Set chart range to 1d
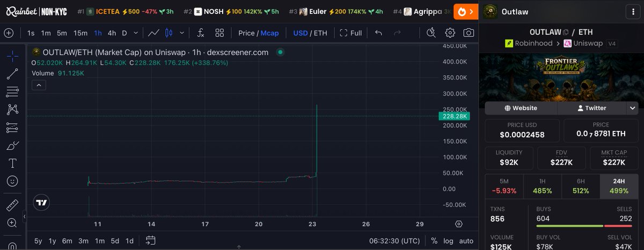The image size is (644, 250). tap(129, 241)
